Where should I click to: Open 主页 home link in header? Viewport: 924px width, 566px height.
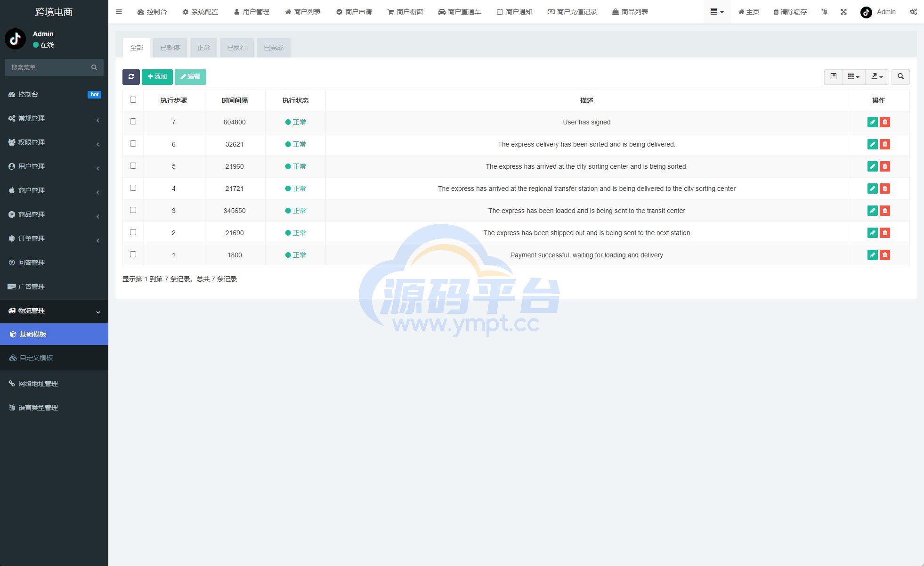coord(748,12)
